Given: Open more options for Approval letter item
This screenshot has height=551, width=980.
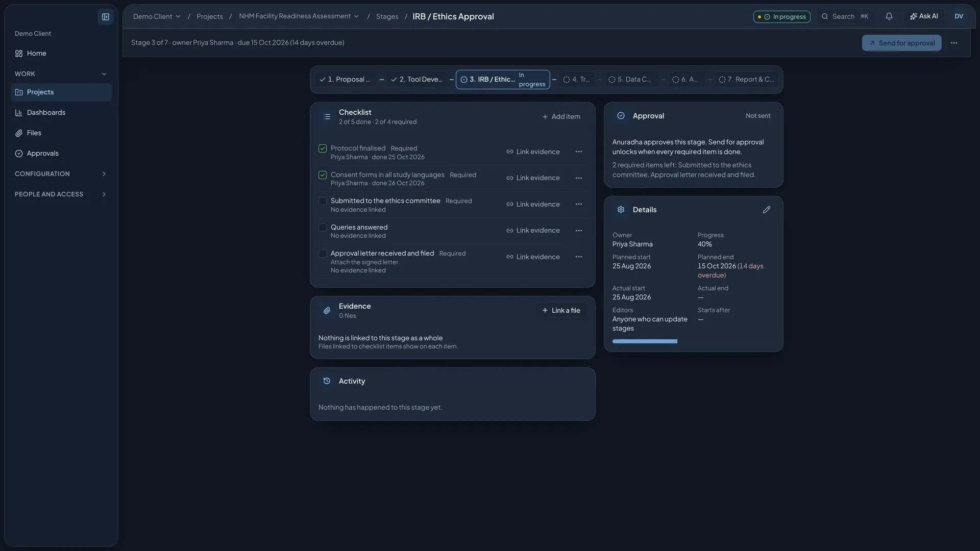Looking at the screenshot, I should pyautogui.click(x=578, y=257).
